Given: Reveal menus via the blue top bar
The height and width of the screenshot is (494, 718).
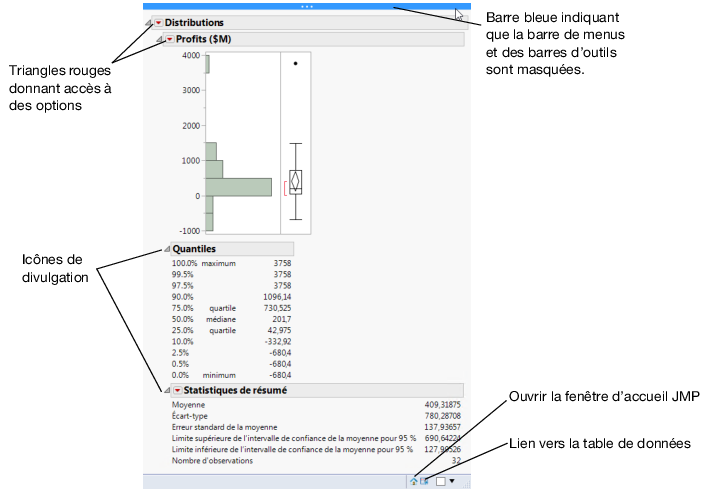Looking at the screenshot, I should pyautogui.click(x=306, y=6).
